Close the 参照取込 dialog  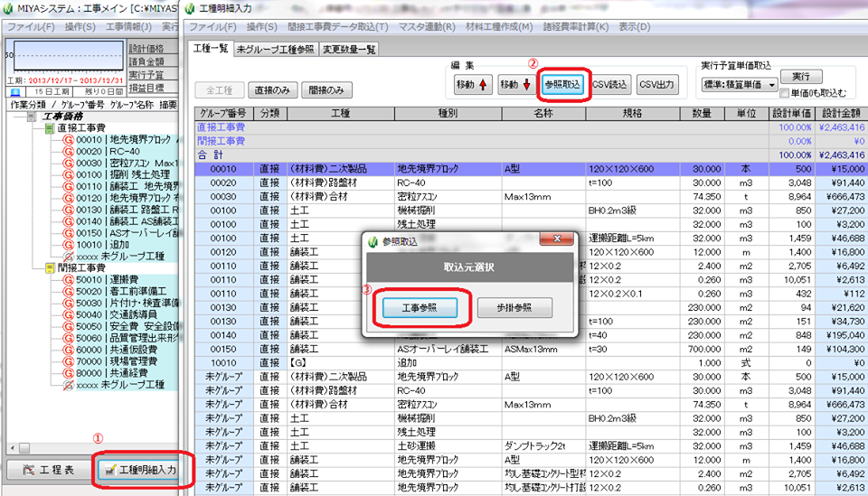coord(556,239)
